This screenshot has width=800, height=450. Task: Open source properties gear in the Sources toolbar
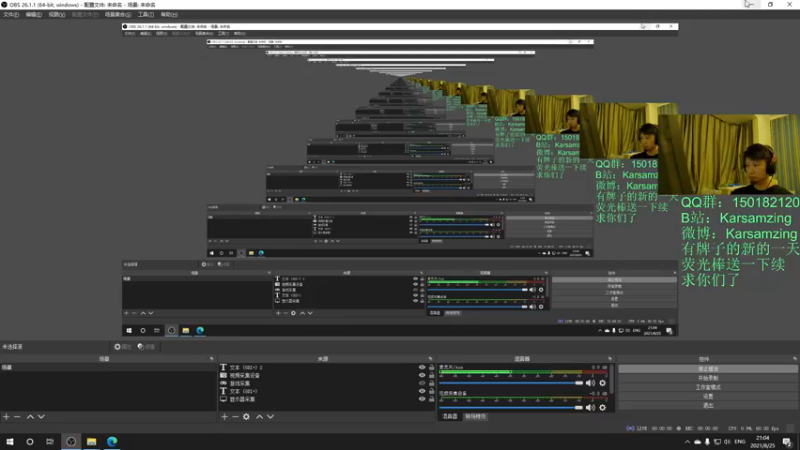pyautogui.click(x=246, y=417)
